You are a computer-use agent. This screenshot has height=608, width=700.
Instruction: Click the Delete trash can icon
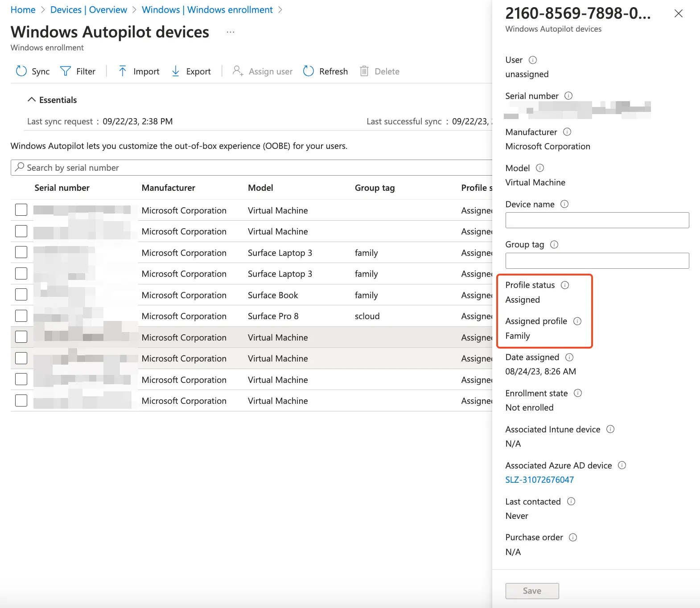pyautogui.click(x=364, y=71)
